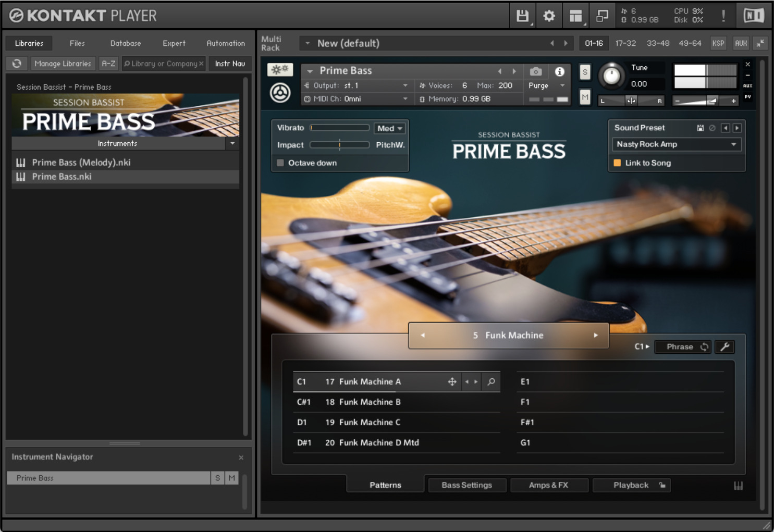The height and width of the screenshot is (532, 774).
Task: Click move arrows icon on Funk Machine A
Action: [452, 382]
